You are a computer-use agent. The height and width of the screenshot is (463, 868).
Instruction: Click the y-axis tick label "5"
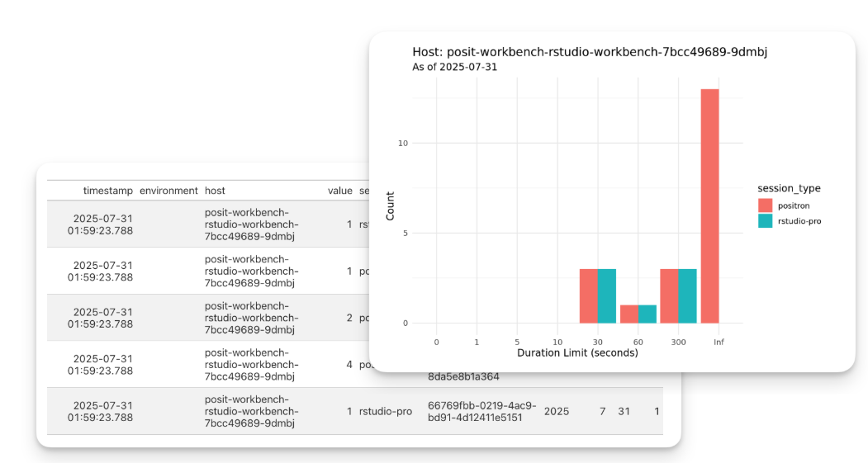point(405,234)
